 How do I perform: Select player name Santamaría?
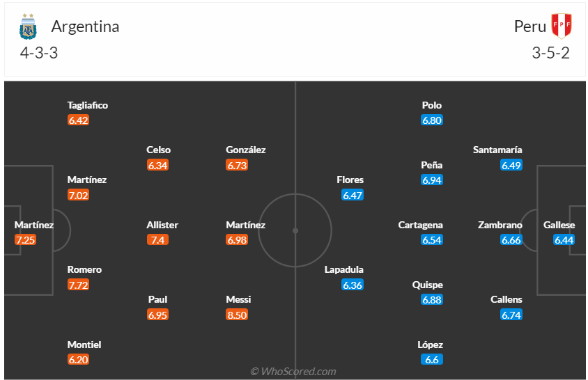pos(497,150)
